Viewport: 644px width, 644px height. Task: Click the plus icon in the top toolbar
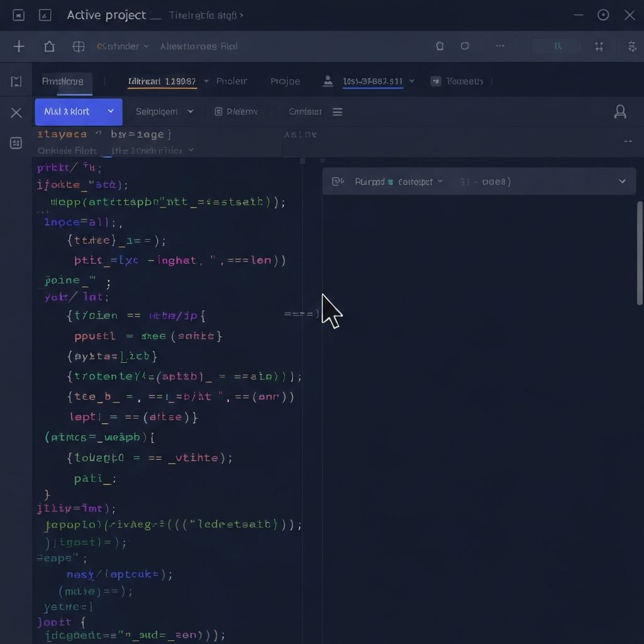(19, 47)
